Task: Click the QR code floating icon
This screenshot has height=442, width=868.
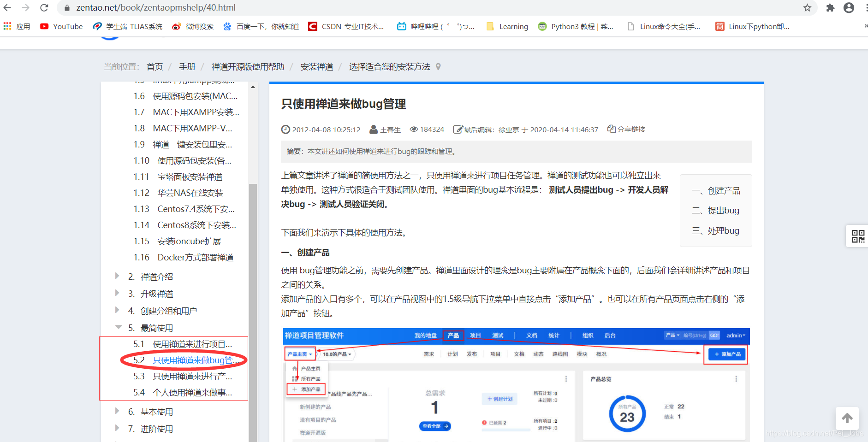Action: pos(858,236)
